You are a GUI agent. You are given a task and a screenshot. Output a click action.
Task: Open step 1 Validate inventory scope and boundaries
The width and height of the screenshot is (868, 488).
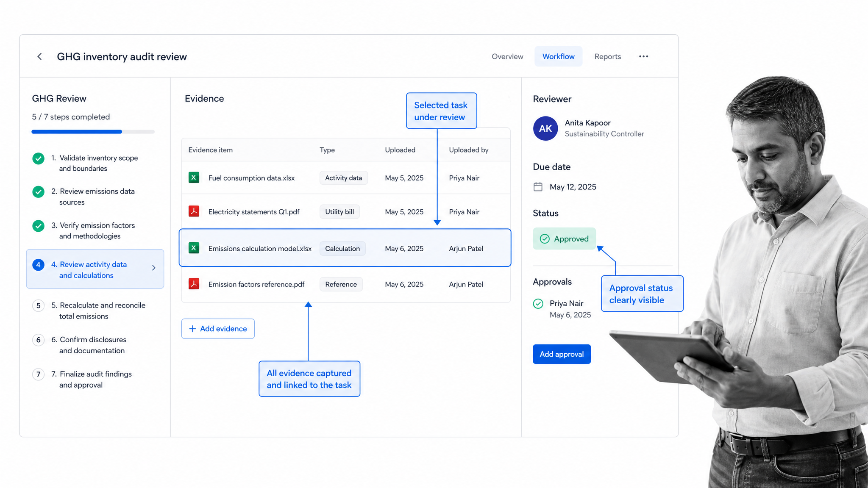pos(95,163)
